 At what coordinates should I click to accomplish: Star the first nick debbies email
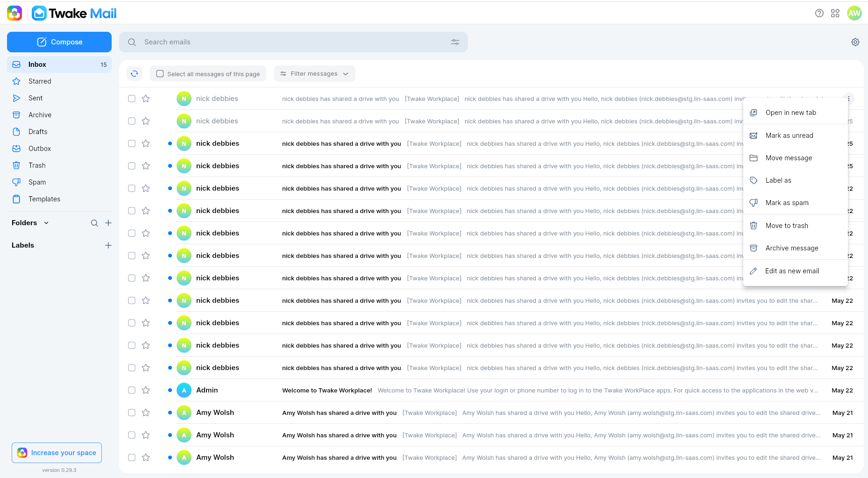(x=146, y=99)
